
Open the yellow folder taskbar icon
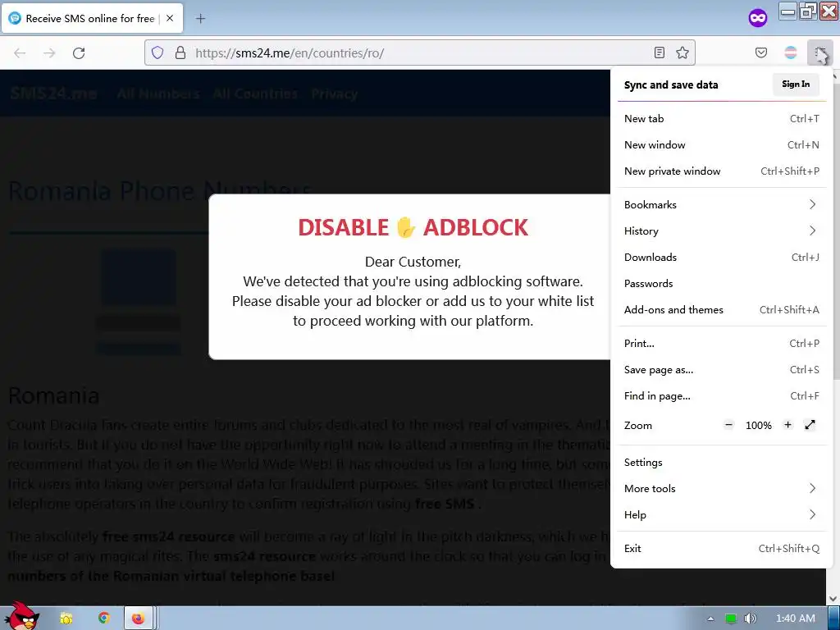[66, 619]
